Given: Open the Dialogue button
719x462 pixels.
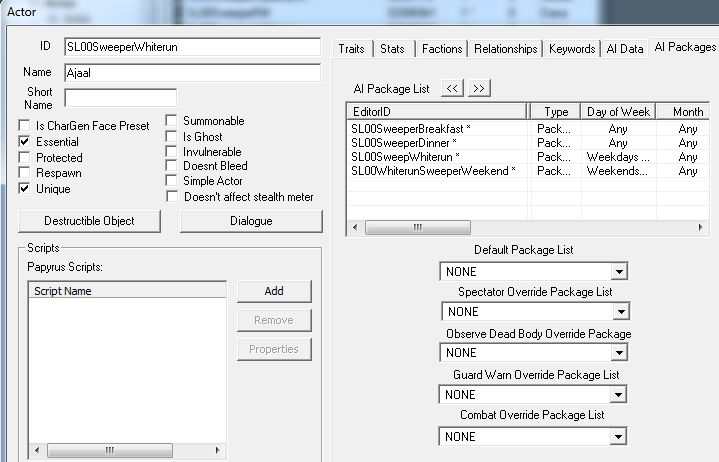Looking at the screenshot, I should pyautogui.click(x=251, y=221).
